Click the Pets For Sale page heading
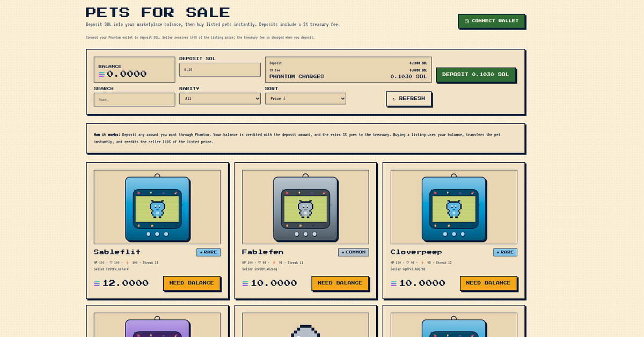Screen dimensions: 644x337 point(158,12)
